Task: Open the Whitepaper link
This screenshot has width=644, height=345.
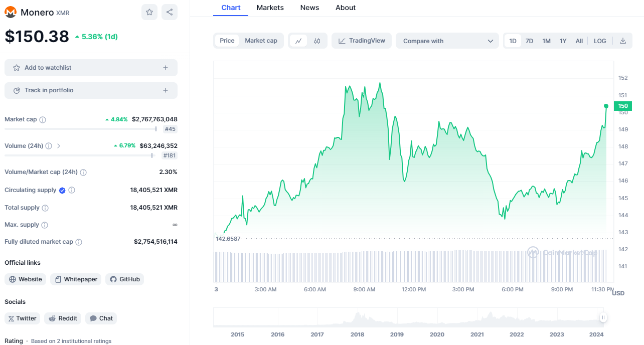Action: coord(76,279)
